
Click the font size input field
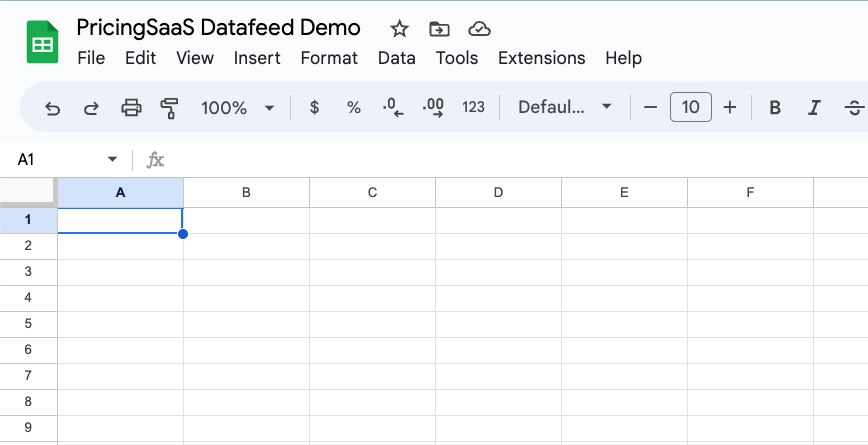(690, 107)
